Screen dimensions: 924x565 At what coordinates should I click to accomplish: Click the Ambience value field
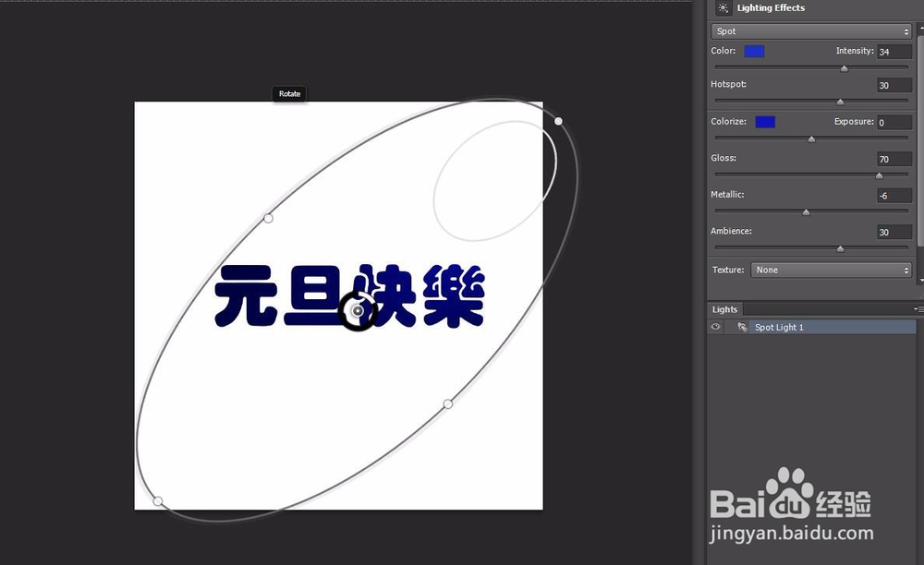pos(894,232)
